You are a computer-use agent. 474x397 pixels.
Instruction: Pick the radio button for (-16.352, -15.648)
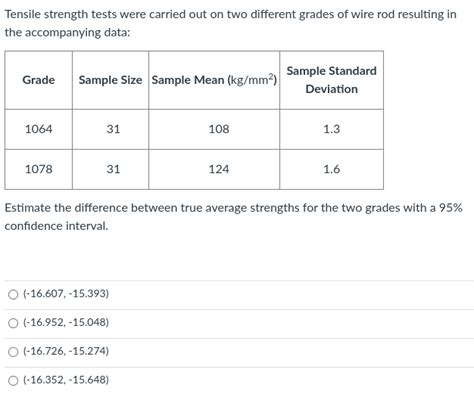click(13, 380)
